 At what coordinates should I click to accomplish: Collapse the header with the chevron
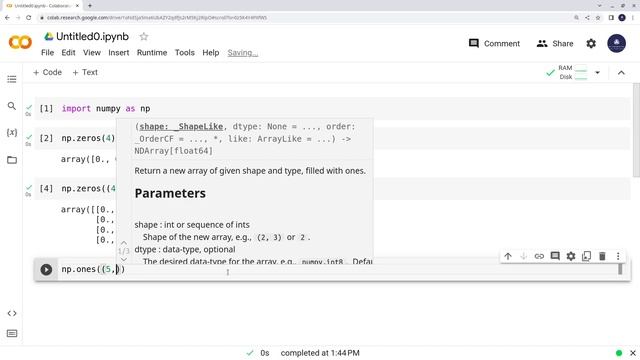[621, 73]
